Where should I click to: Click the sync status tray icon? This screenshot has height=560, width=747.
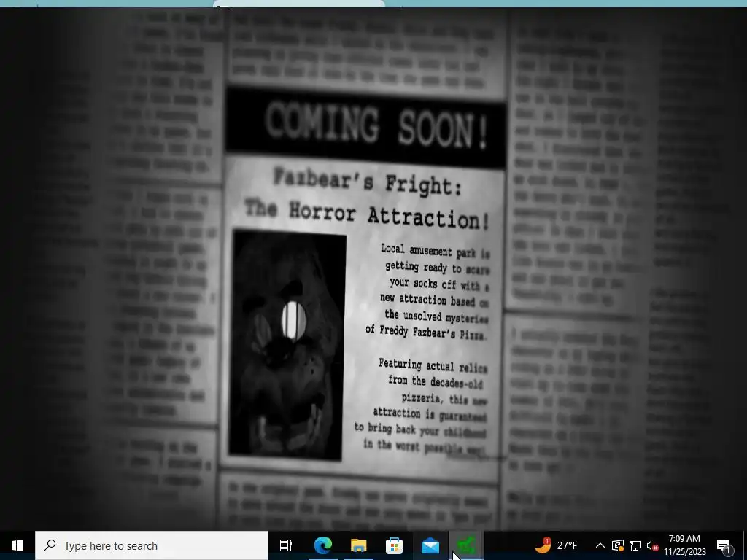(x=618, y=545)
